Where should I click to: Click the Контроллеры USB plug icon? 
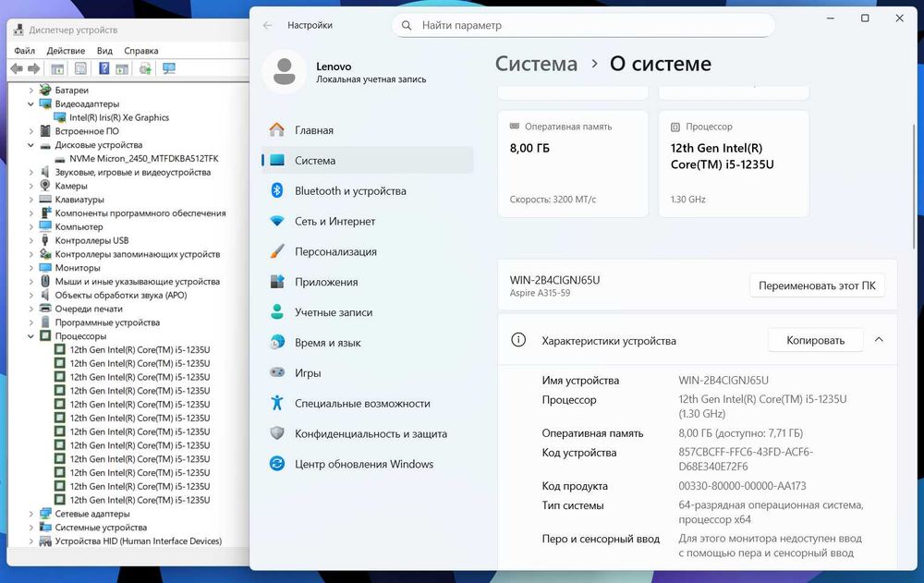[x=45, y=240]
